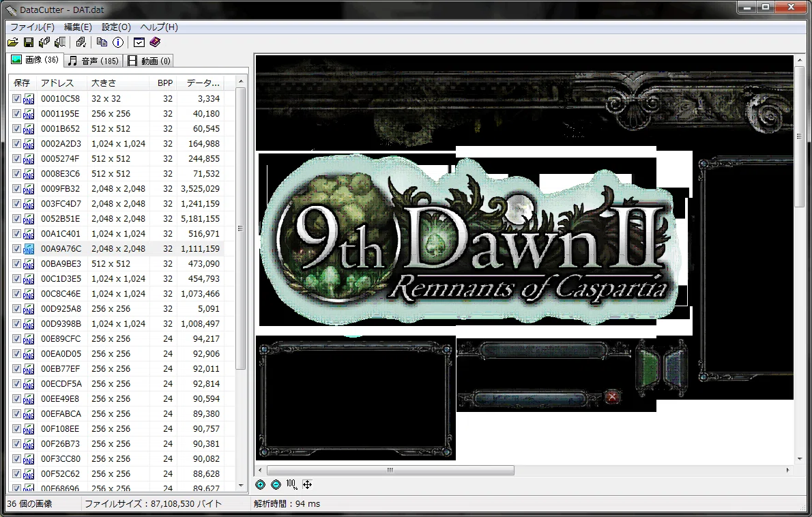Reset preview zoom to 100%

291,484
